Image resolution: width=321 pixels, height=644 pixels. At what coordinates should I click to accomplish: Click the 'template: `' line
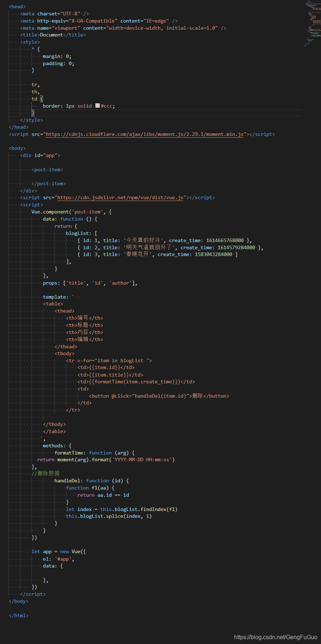pos(59,297)
